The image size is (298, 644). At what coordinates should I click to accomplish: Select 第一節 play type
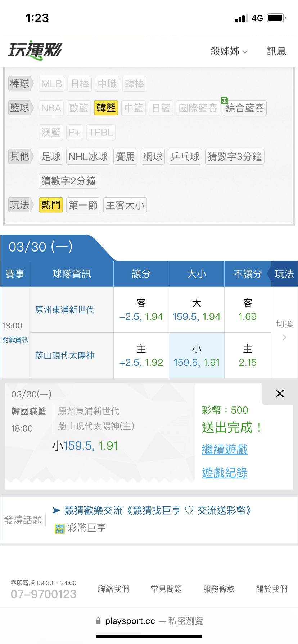coord(83,205)
